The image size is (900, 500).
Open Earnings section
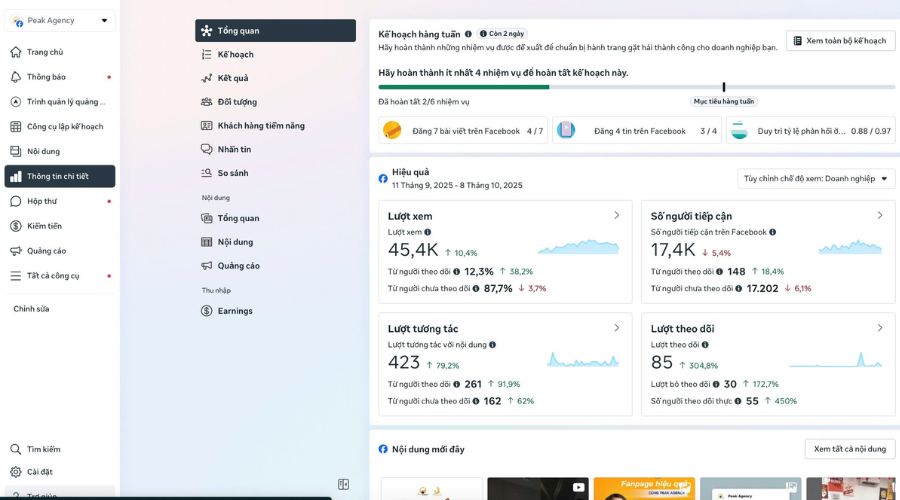coord(276,311)
